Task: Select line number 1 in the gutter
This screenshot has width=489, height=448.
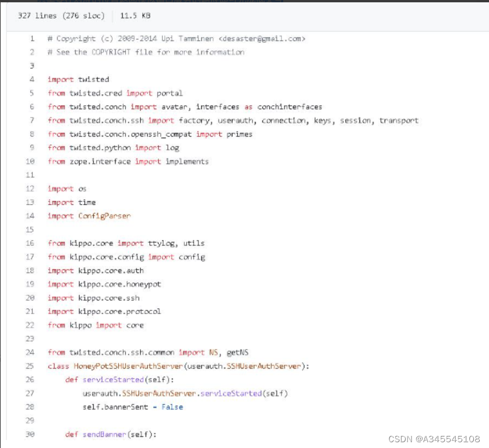Action: [32, 39]
